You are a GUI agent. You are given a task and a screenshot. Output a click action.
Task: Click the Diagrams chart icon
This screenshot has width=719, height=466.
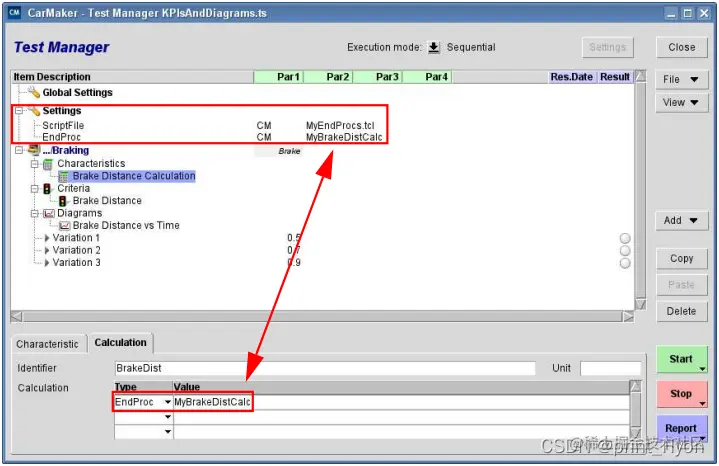pyautogui.click(x=49, y=213)
